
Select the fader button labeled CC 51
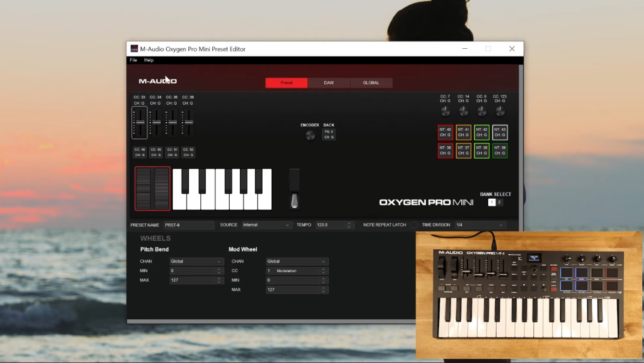[x=172, y=152]
